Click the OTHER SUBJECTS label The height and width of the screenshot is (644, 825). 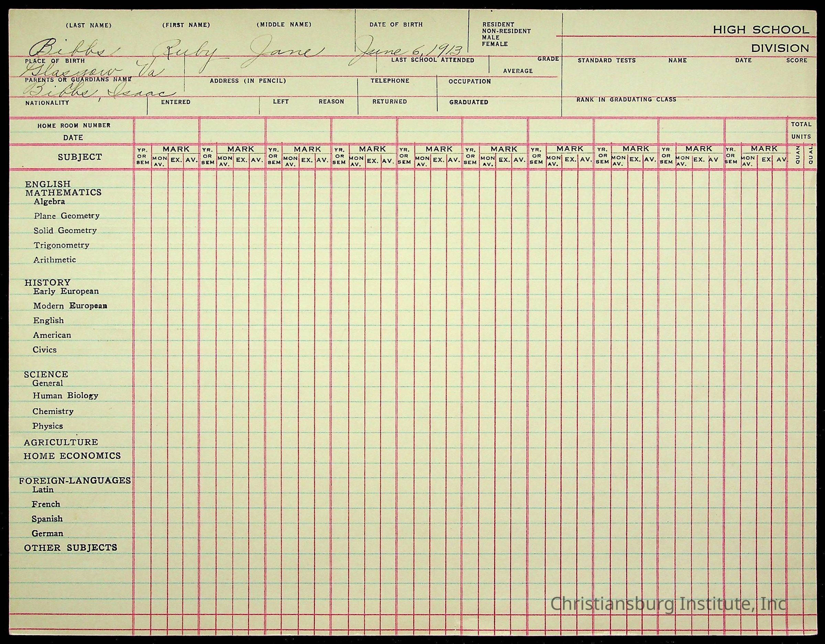[70, 548]
